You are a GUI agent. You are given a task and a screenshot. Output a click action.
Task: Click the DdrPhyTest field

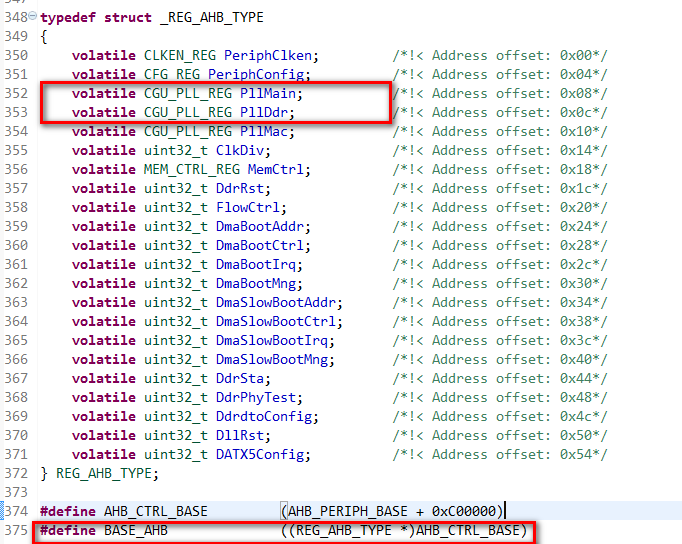click(256, 397)
